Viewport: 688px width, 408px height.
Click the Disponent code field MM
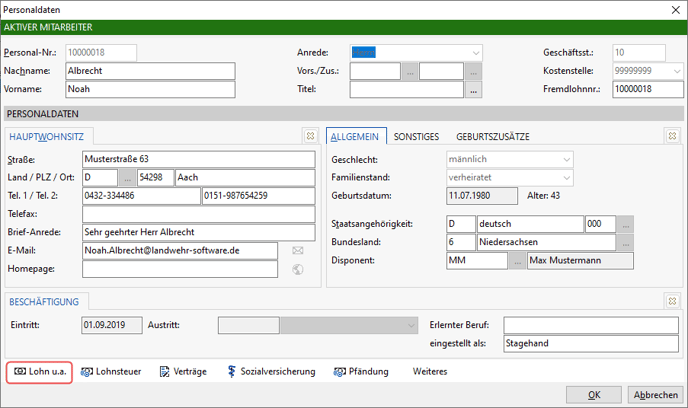477,261
